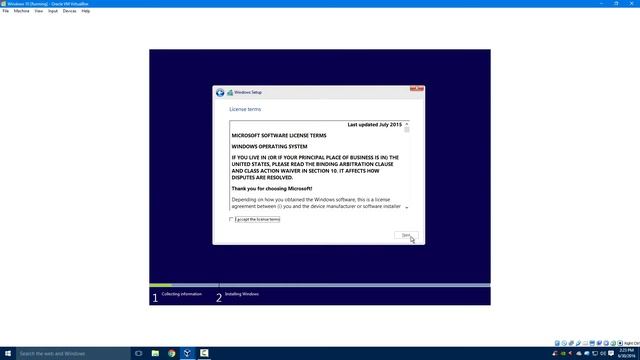640x360 pixels.
Task: Launch Google Chrome from the taskbar
Action: 171,353
